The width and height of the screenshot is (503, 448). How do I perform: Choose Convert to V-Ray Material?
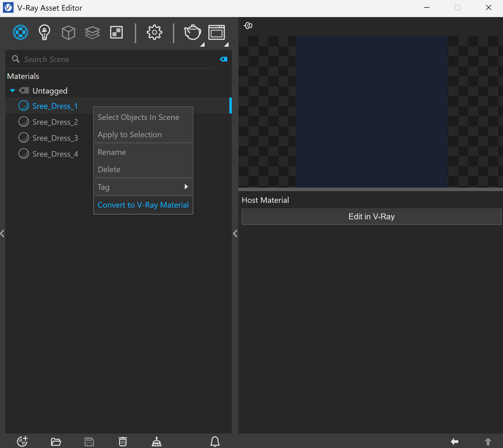pyautogui.click(x=143, y=205)
